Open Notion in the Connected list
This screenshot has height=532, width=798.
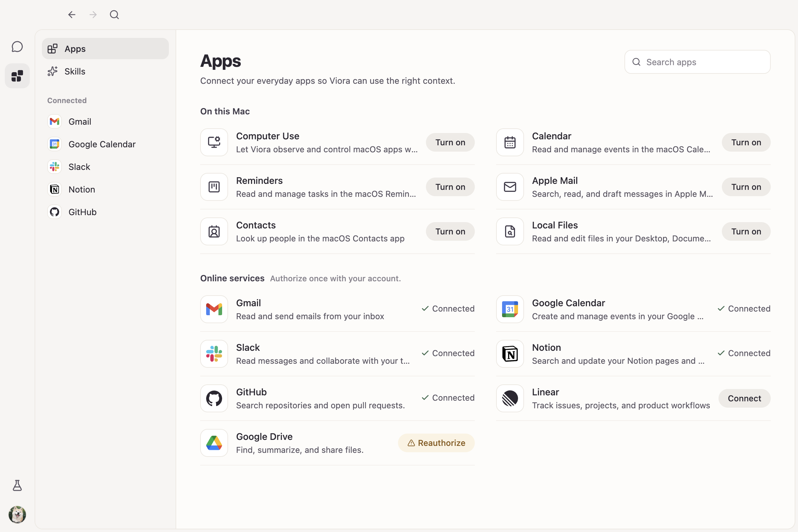click(105, 189)
